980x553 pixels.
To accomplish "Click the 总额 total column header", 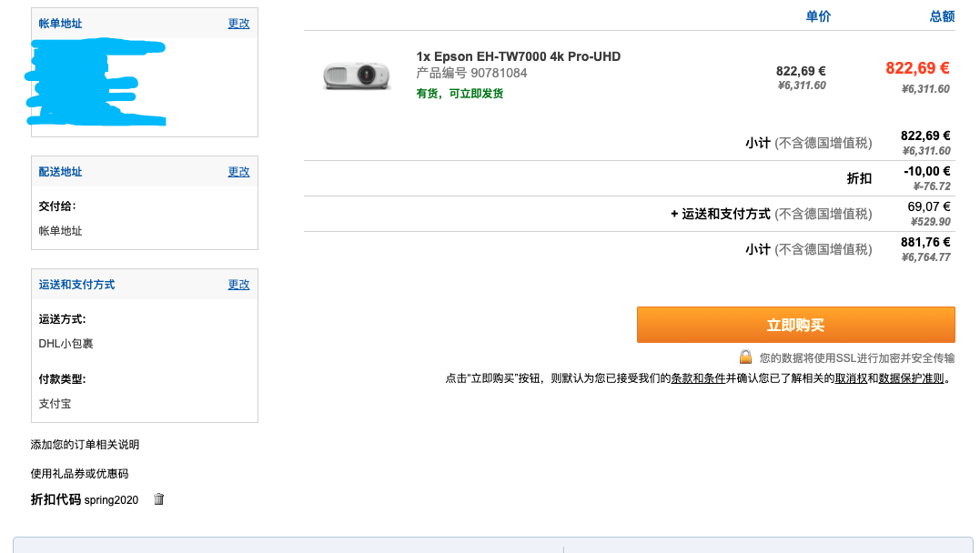I will [942, 16].
